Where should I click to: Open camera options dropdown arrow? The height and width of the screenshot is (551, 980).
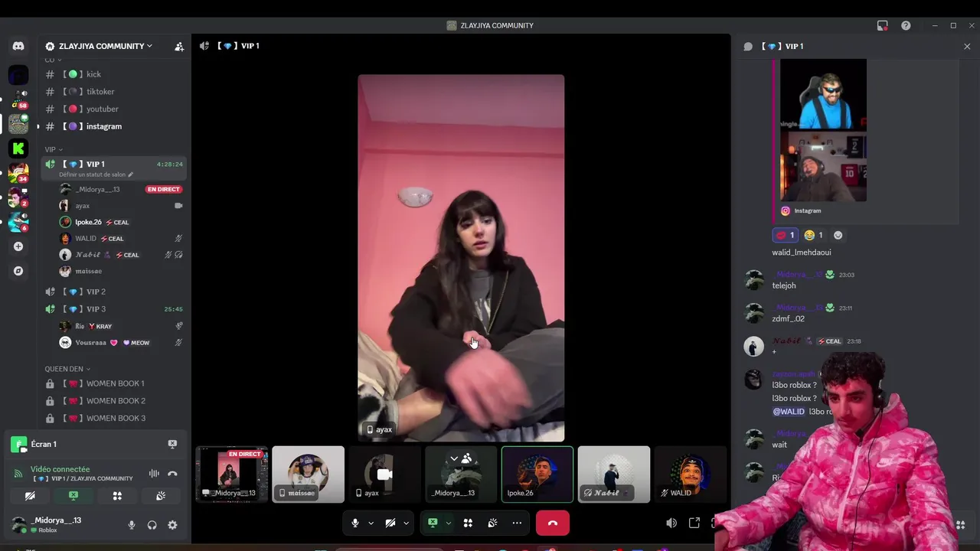pyautogui.click(x=407, y=523)
